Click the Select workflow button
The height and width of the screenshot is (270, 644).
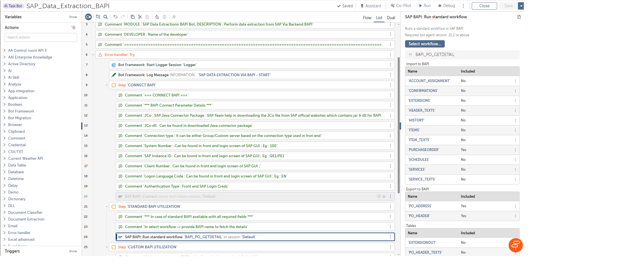425,44
